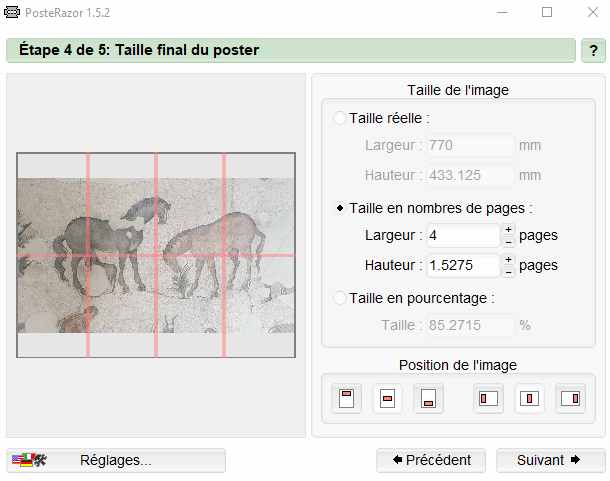The height and width of the screenshot is (481, 610).
Task: Click the horse poster preview image
Action: click(156, 255)
